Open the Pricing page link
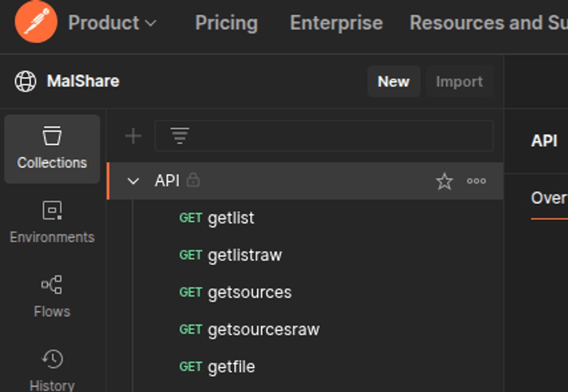This screenshot has height=392, width=568. (227, 23)
